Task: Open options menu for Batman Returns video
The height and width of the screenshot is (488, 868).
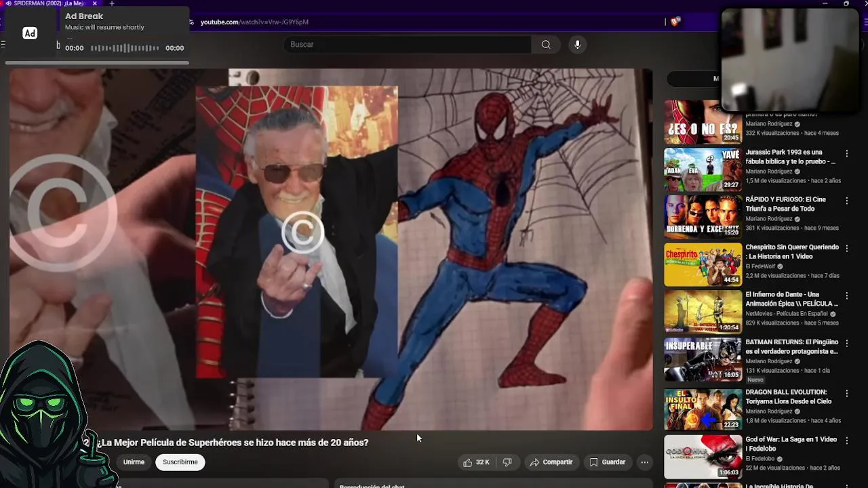Action: (x=846, y=344)
